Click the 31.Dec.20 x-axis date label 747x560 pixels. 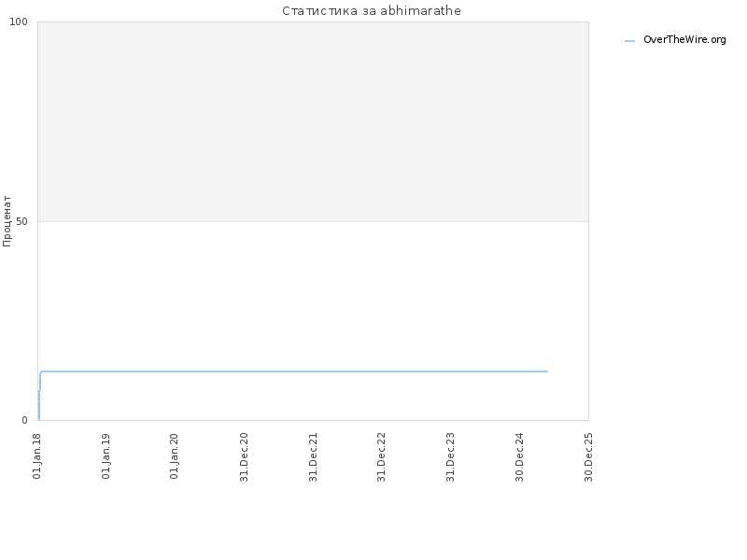244,457
